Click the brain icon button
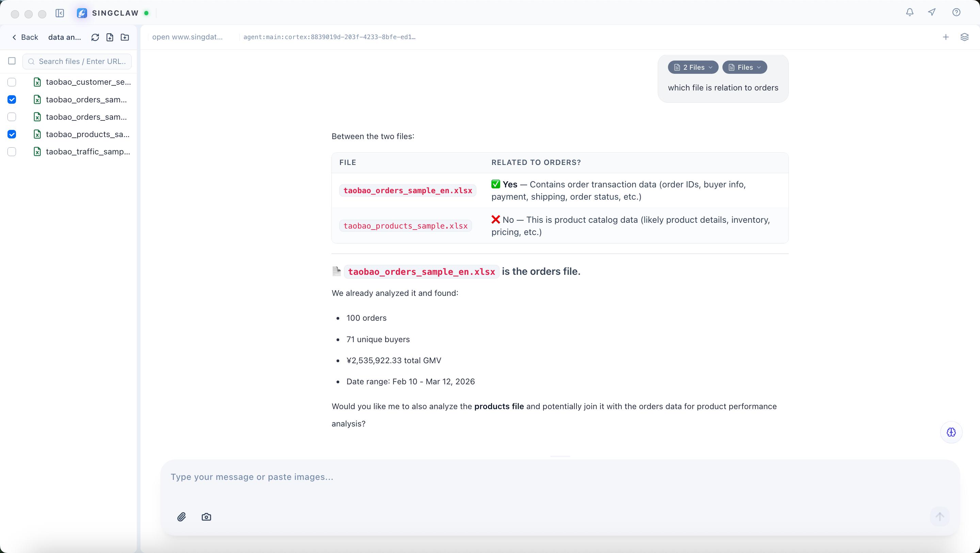This screenshot has height=553, width=980. click(x=951, y=433)
